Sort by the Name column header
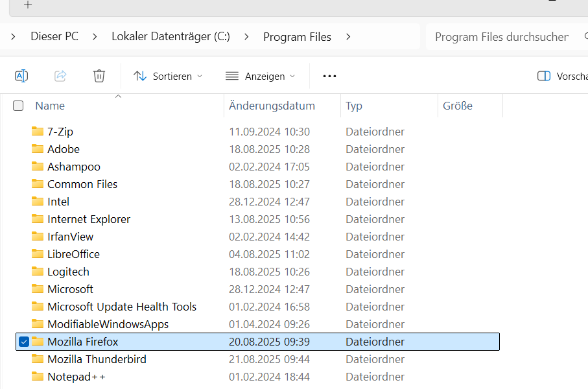This screenshot has width=588, height=389. 50,106
